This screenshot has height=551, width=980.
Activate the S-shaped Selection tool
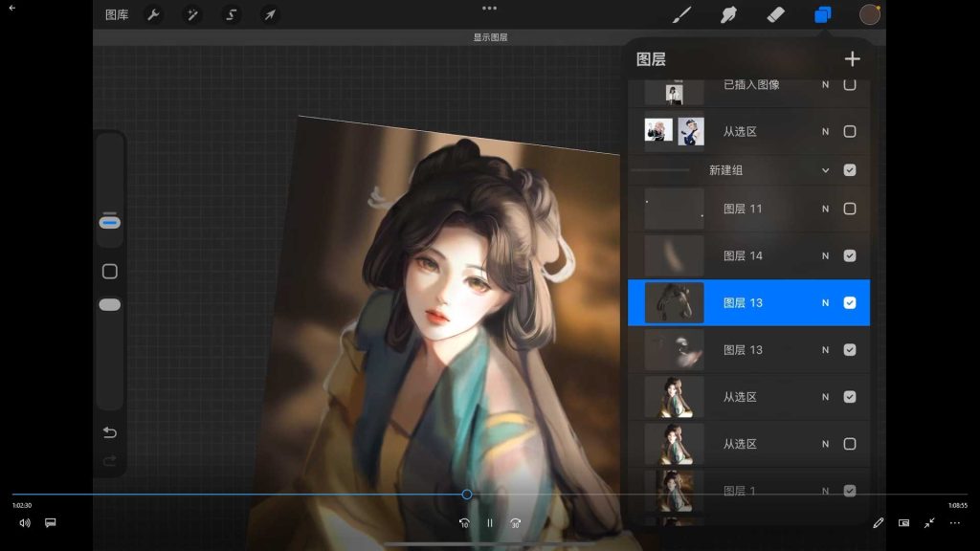231,15
